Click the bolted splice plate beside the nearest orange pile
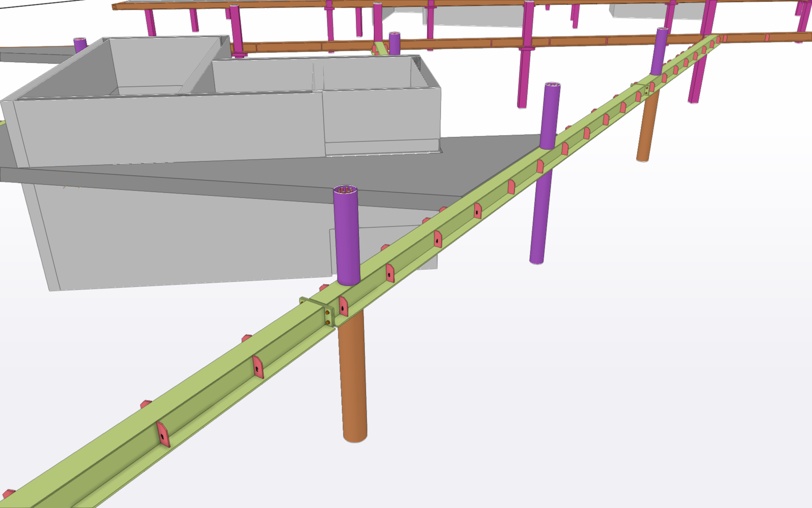Viewport: 812px width, 508px height. click(329, 316)
